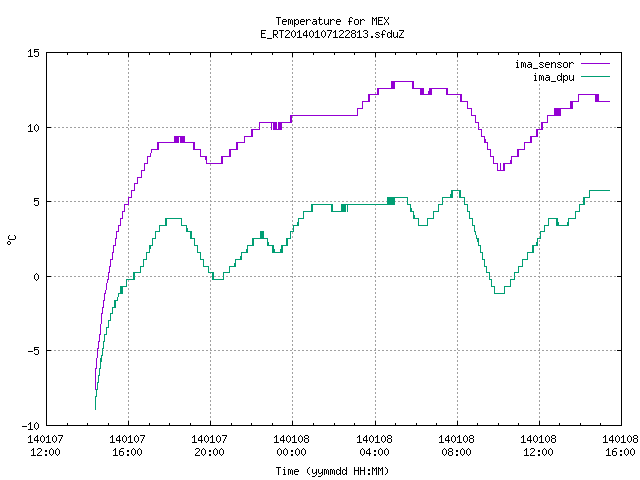
Task: Click the x-axis tick label 140107 16:00
Action: [x=127, y=445]
